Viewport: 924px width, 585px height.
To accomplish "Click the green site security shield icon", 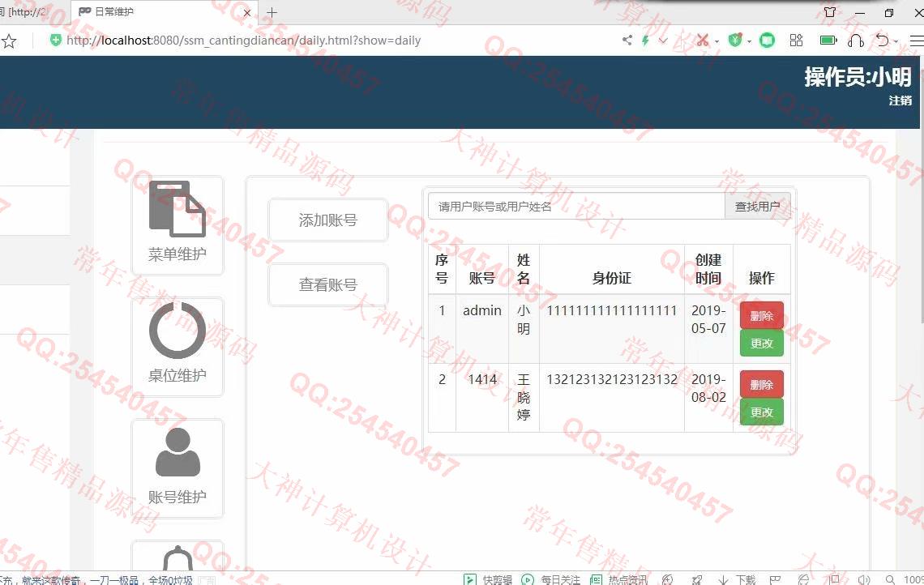I will (x=55, y=40).
